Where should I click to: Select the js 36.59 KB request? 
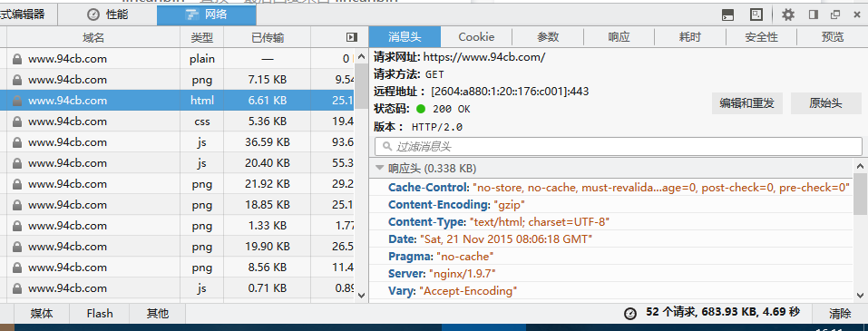(x=177, y=142)
